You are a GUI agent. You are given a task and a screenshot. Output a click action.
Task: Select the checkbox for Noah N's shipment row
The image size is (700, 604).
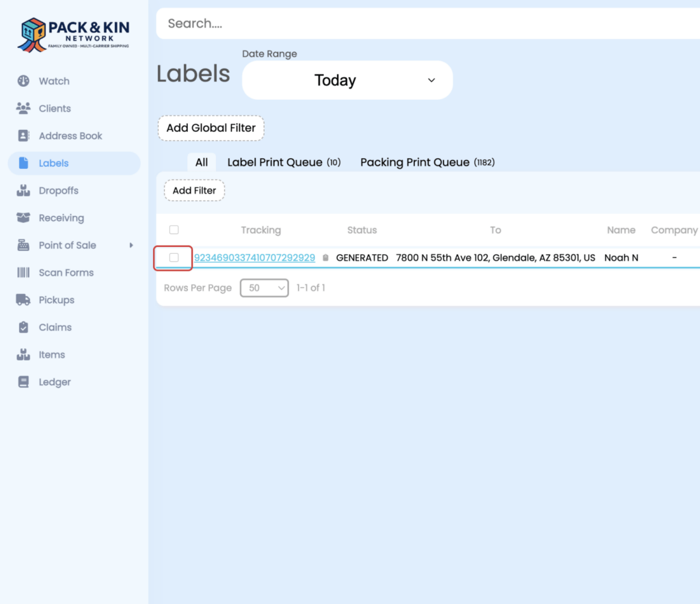tap(173, 258)
